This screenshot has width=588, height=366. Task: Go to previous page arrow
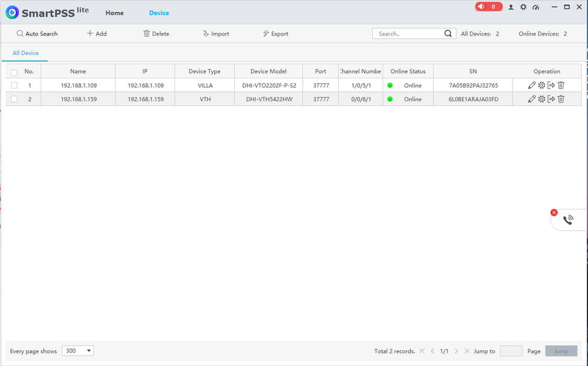pos(433,351)
